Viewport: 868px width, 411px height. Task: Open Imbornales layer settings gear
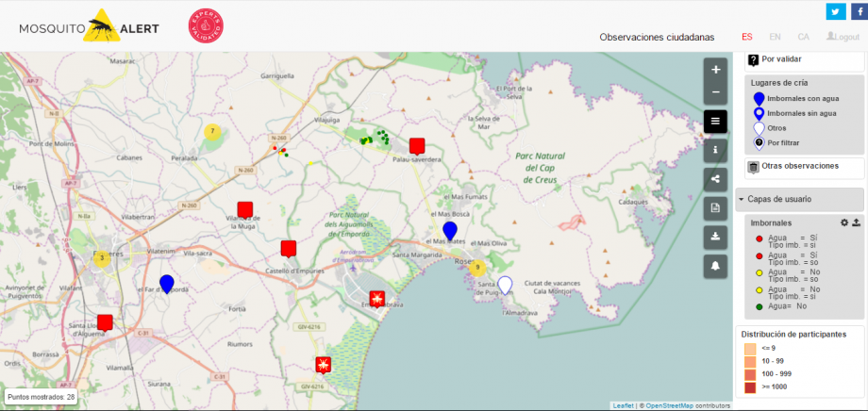[845, 222]
